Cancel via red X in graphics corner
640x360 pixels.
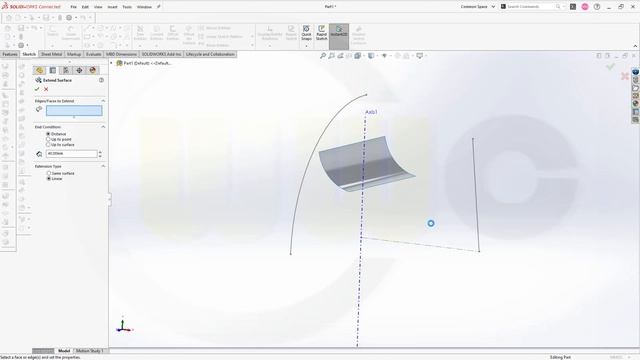(624, 76)
